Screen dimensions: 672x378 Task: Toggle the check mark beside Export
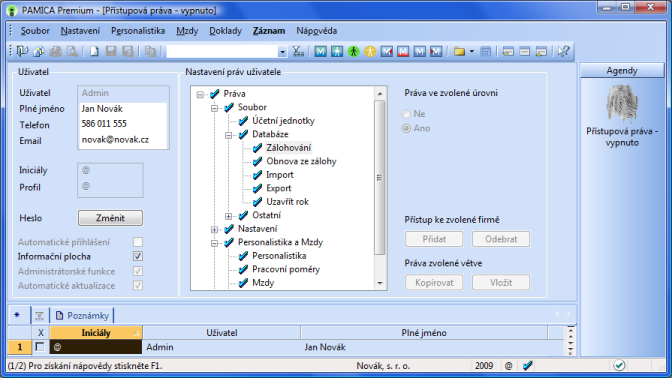[257, 188]
